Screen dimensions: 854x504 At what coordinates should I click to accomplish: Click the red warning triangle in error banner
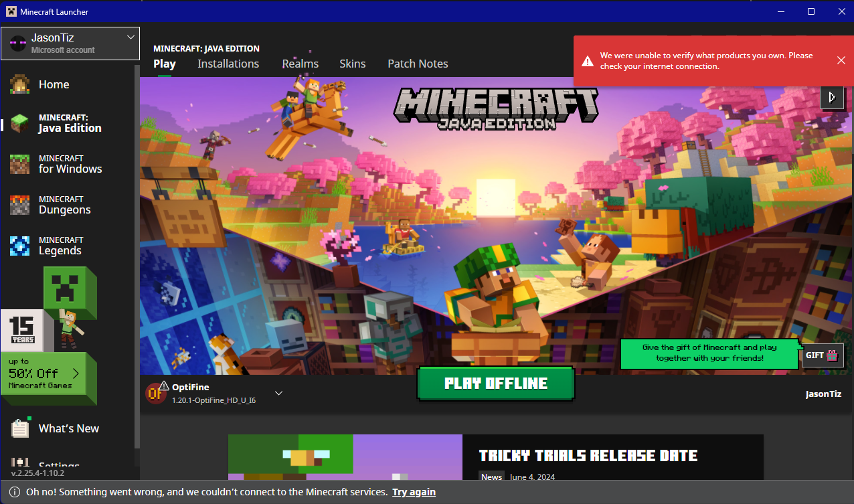587,61
